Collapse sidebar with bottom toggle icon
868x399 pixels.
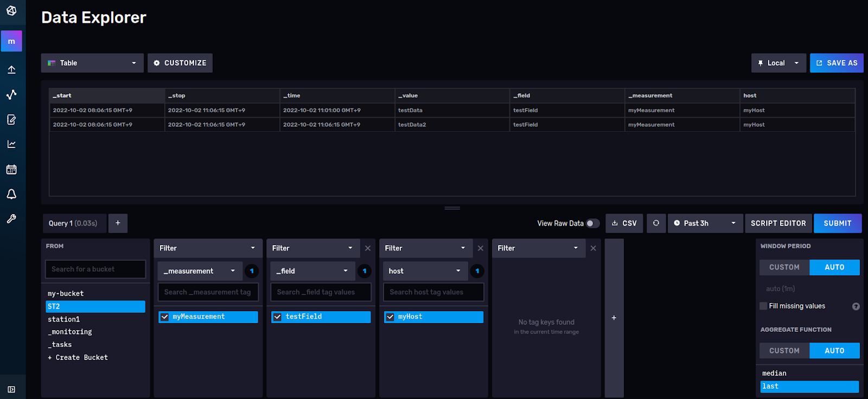(11, 389)
